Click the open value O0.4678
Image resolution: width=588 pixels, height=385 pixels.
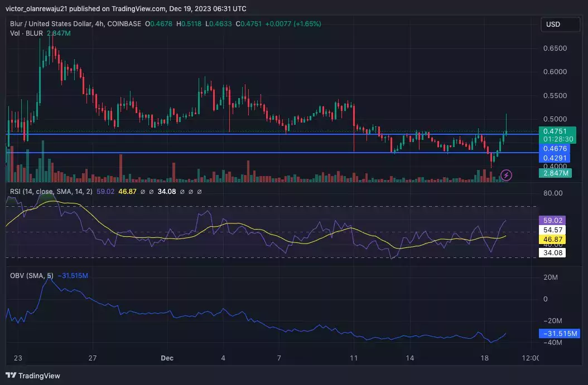coord(158,23)
